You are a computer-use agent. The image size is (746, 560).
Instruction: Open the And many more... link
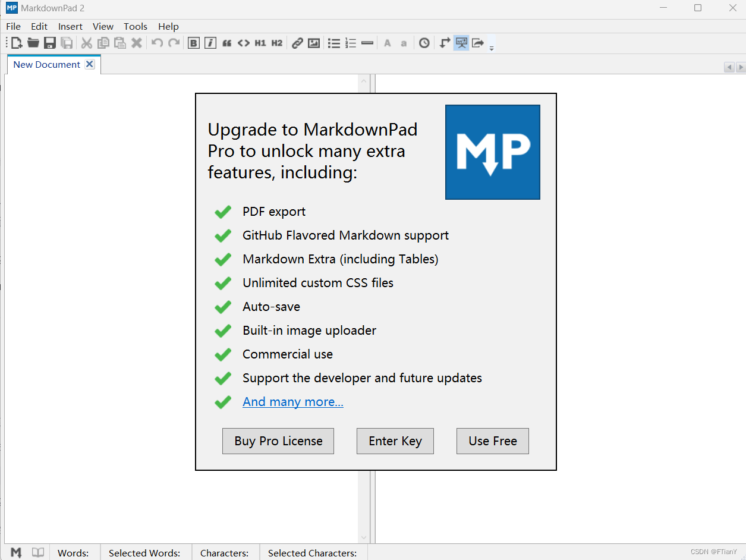293,402
